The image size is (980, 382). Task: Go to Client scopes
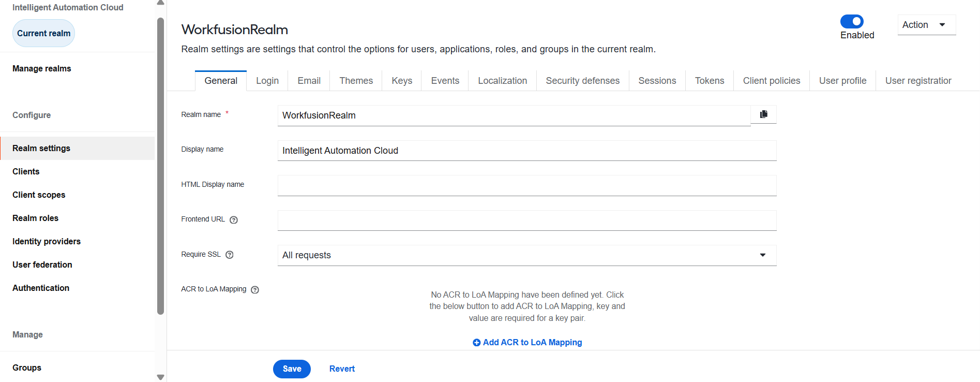[x=78, y=195]
